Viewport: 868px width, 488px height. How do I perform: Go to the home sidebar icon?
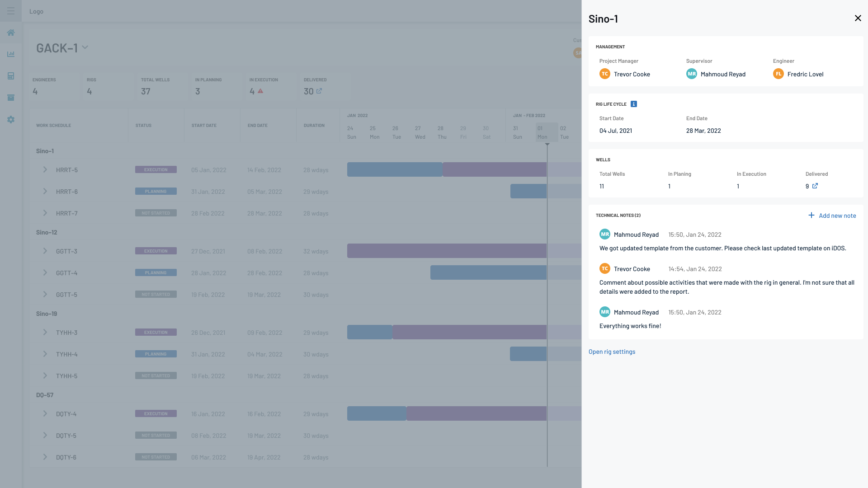[x=11, y=33]
